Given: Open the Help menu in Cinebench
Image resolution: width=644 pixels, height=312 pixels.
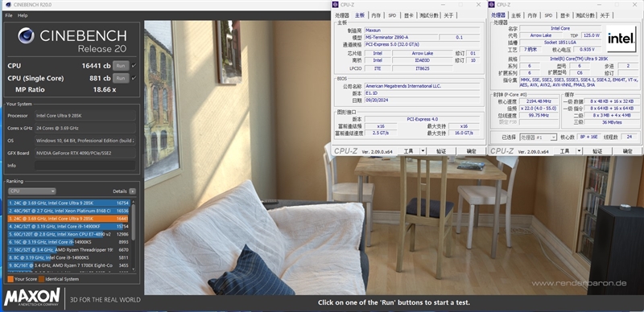Looking at the screenshot, I should (23, 15).
